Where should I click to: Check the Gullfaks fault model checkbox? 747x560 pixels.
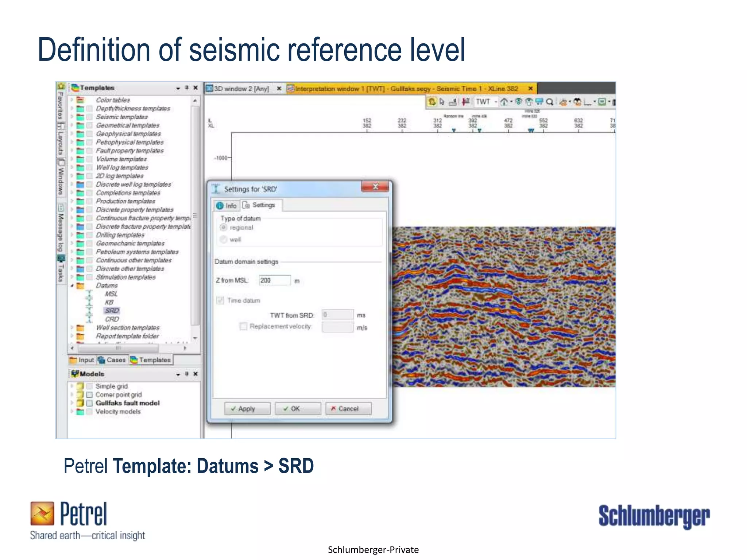[89, 403]
